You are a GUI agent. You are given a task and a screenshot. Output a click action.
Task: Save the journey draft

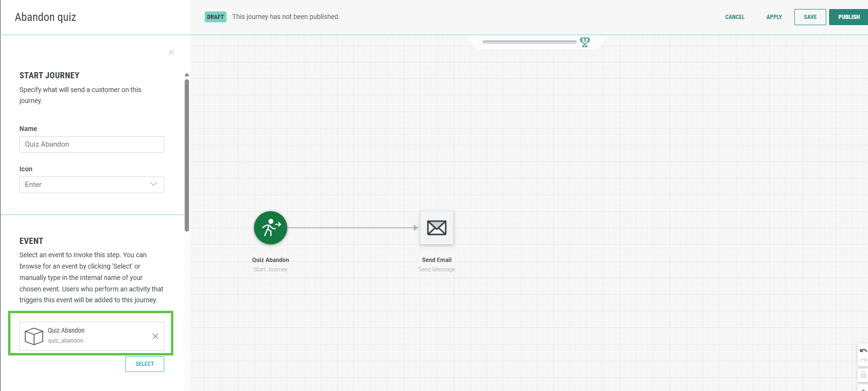(x=810, y=17)
